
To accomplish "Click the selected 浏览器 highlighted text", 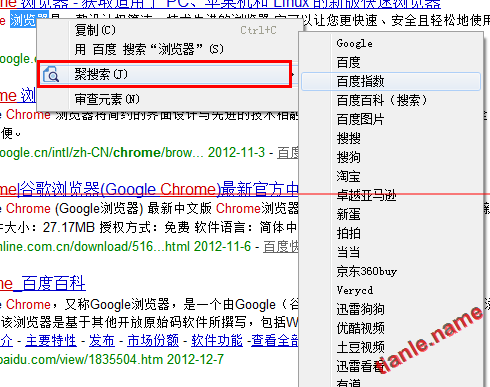I will click(29, 20).
